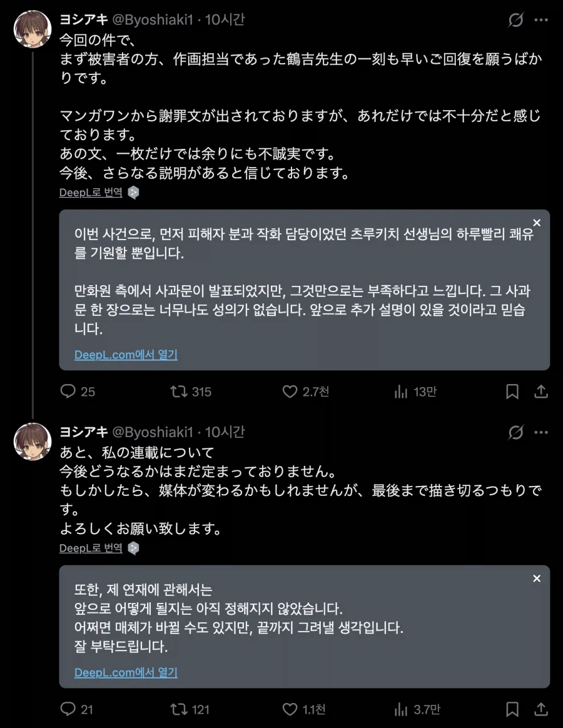Close the second DeepL translation box
The width and height of the screenshot is (563, 728).
[536, 579]
